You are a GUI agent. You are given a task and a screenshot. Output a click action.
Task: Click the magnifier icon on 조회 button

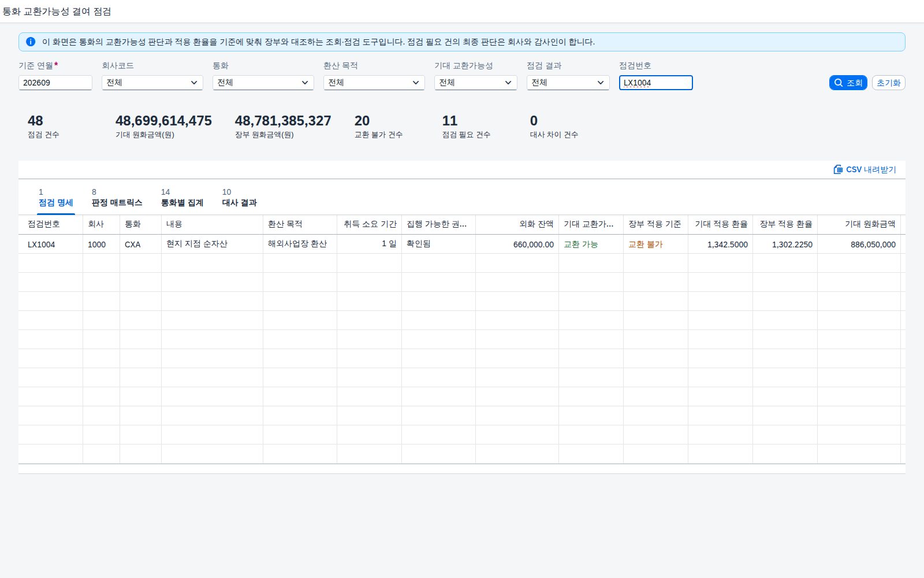coord(839,83)
